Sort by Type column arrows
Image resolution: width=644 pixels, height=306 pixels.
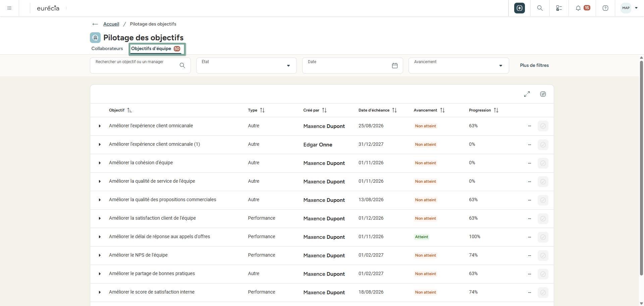[x=262, y=110]
